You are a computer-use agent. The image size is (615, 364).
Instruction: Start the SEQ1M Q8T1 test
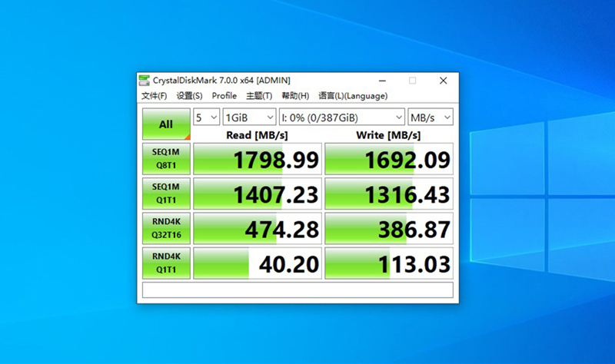[x=166, y=160]
